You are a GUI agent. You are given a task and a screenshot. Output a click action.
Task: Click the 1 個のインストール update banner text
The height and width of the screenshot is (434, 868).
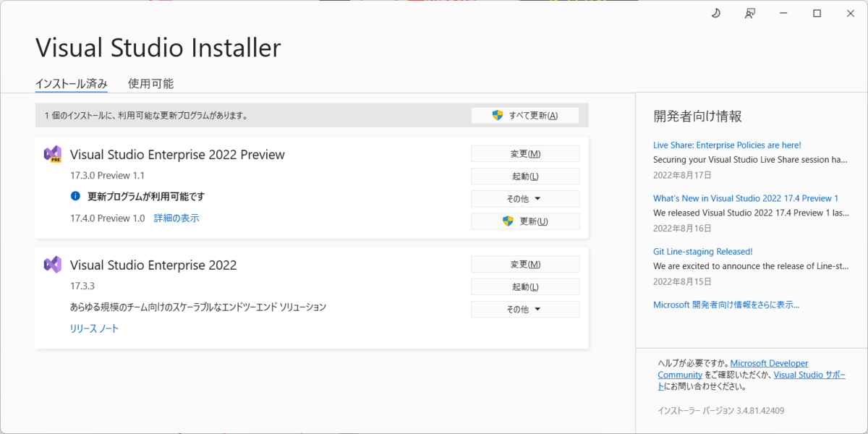(146, 115)
